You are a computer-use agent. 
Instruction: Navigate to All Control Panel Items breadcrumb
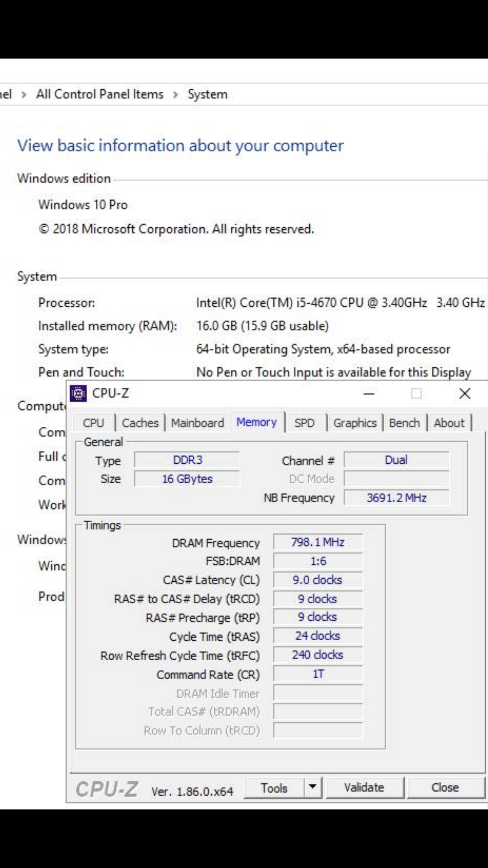100,94
